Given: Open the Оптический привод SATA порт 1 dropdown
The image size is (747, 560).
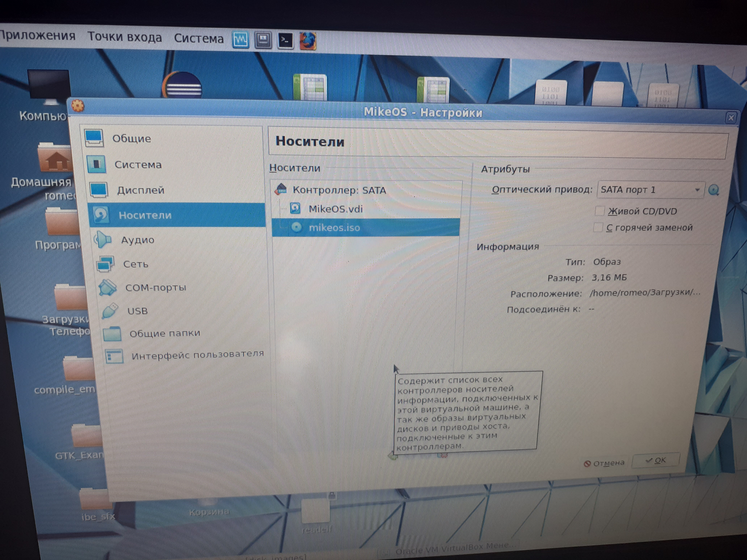Looking at the screenshot, I should [651, 190].
